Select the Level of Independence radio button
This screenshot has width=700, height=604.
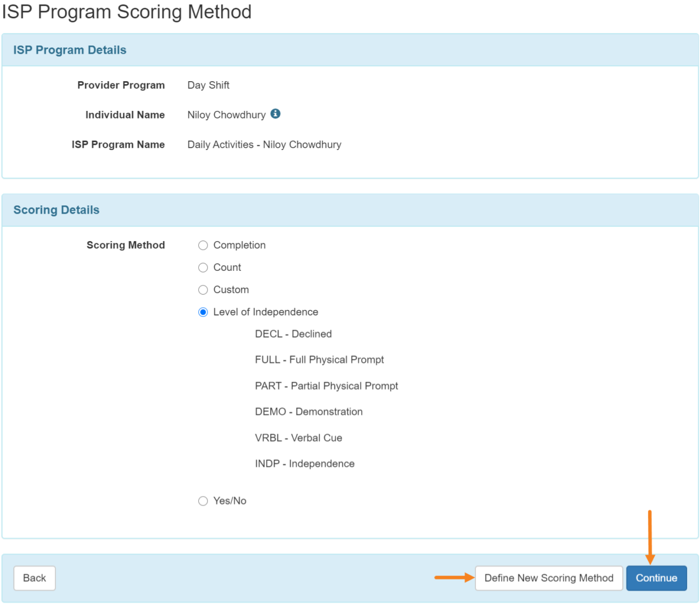click(x=203, y=312)
